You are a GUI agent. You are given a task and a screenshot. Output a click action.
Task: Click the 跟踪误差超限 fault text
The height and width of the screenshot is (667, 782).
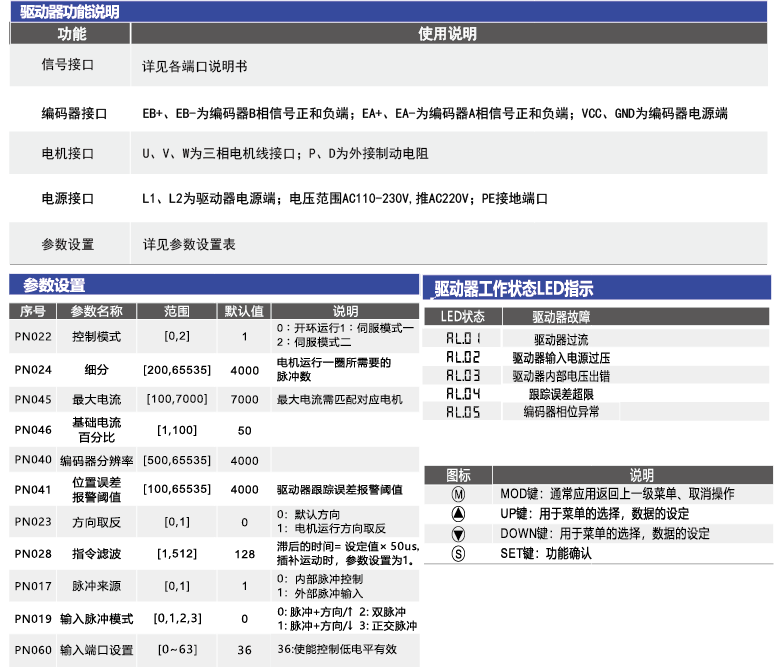click(x=561, y=395)
